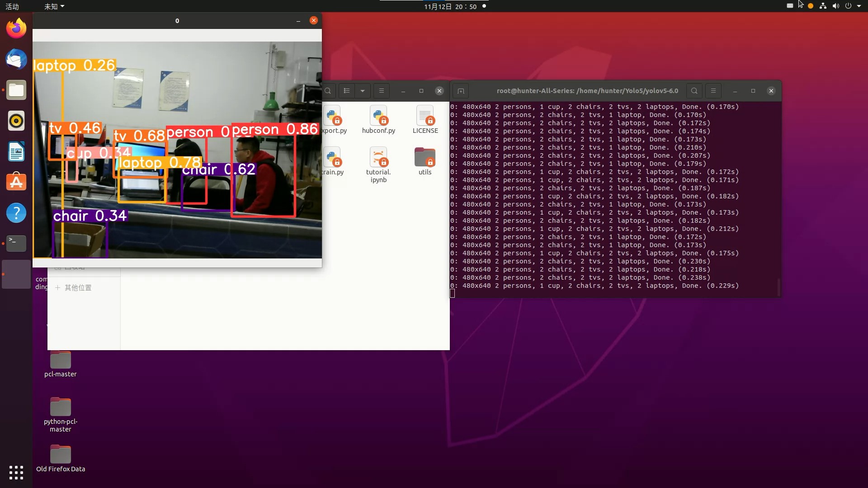The image size is (868, 488).
Task: Click the power icon in top bar
Action: (x=848, y=6)
